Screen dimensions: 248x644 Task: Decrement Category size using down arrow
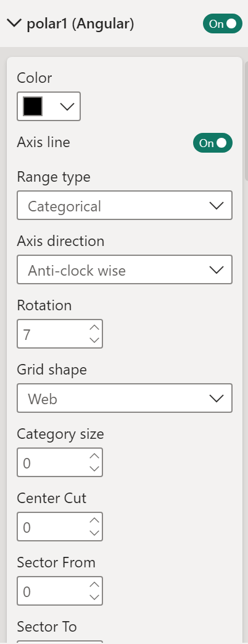[x=94, y=468]
